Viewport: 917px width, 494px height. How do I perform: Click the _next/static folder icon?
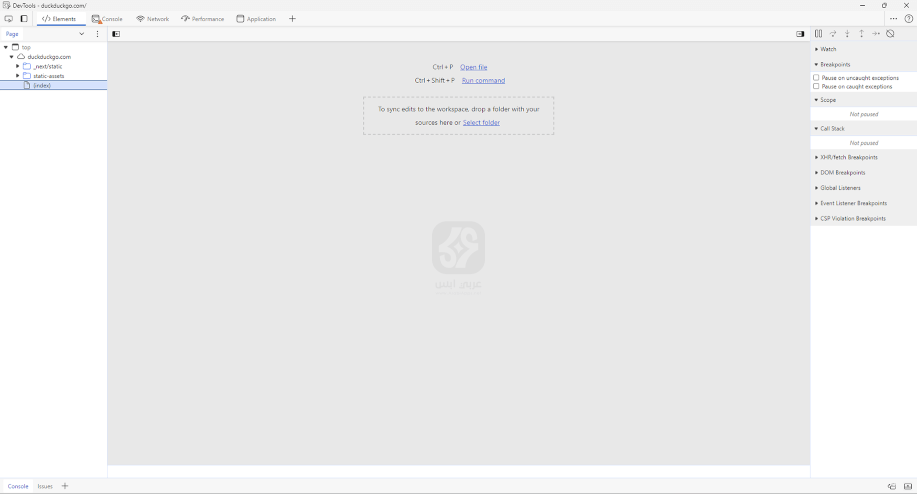(x=27, y=66)
